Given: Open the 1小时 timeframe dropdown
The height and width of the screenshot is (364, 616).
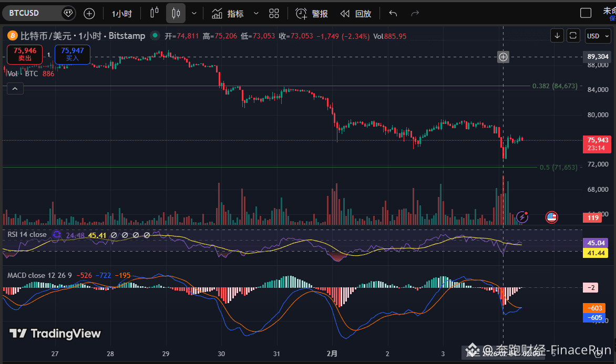Looking at the screenshot, I should (121, 13).
